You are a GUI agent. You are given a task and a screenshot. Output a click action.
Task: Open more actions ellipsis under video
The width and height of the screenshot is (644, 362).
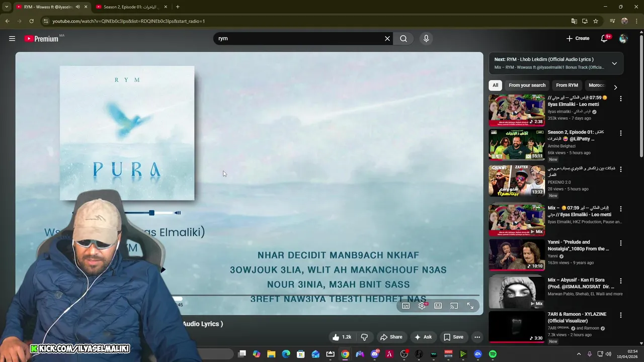point(477,337)
